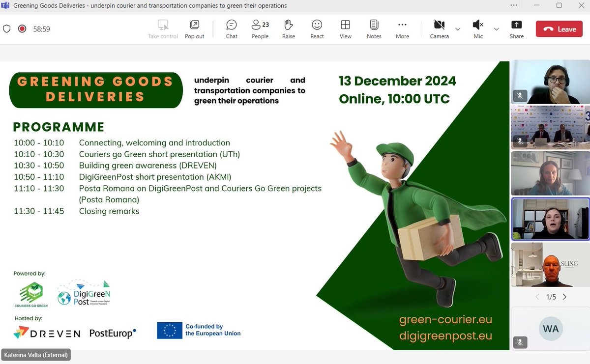Click the shield security icon beside the timer
This screenshot has width=590, height=364.
pos(7,28)
